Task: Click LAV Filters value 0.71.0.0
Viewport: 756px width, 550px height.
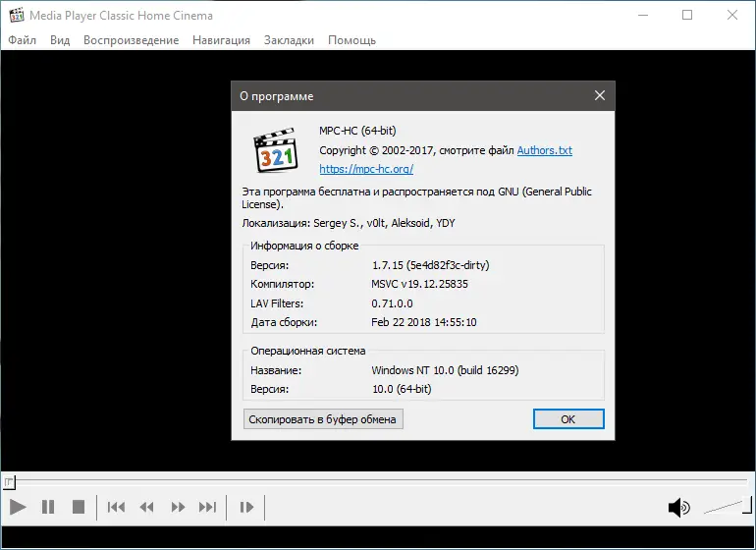Action: click(392, 303)
